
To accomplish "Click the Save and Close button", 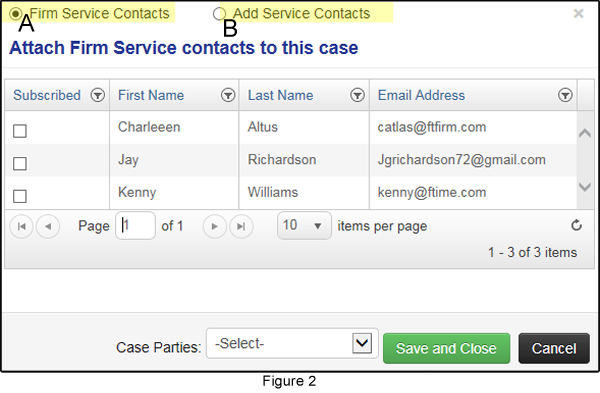I will [x=447, y=348].
